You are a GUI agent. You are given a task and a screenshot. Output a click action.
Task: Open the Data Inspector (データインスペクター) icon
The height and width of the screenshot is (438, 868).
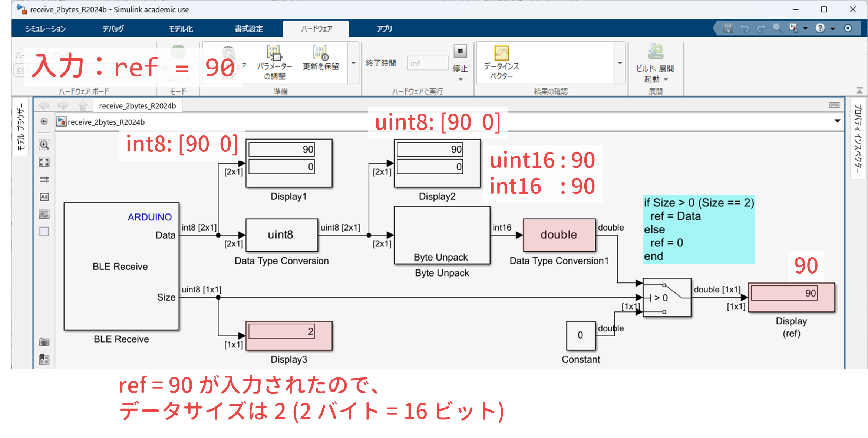[501, 53]
